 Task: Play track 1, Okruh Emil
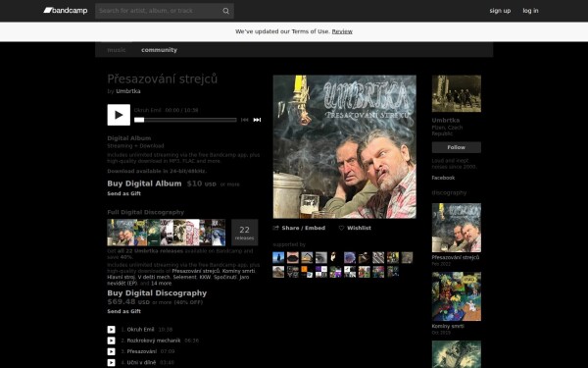[112, 330]
